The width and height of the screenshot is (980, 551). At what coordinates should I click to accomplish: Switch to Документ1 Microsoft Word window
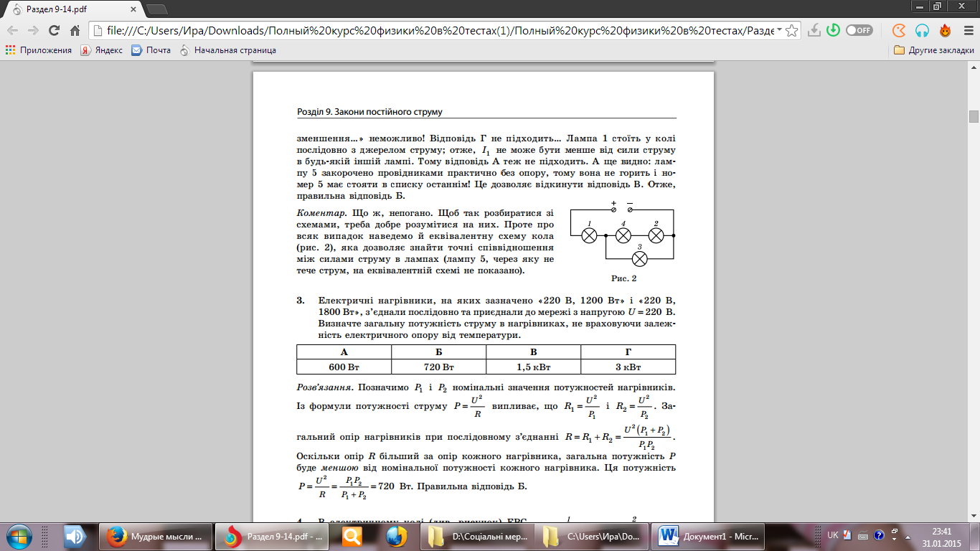tap(710, 537)
